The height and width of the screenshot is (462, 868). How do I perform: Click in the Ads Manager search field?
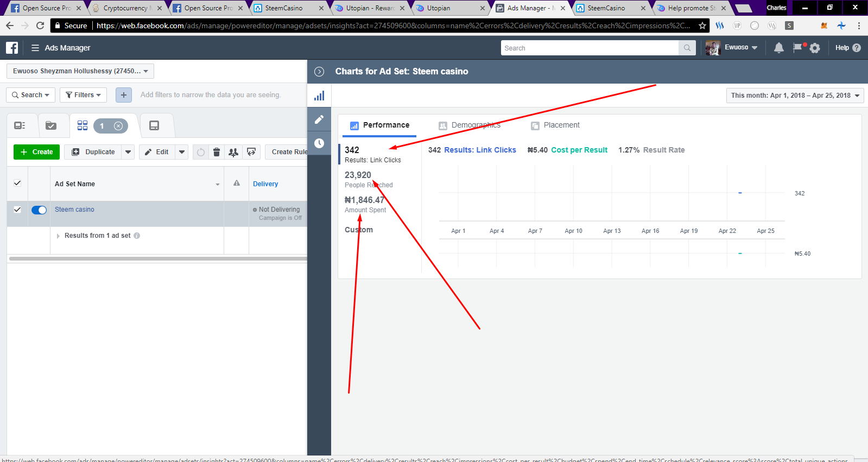[590, 48]
